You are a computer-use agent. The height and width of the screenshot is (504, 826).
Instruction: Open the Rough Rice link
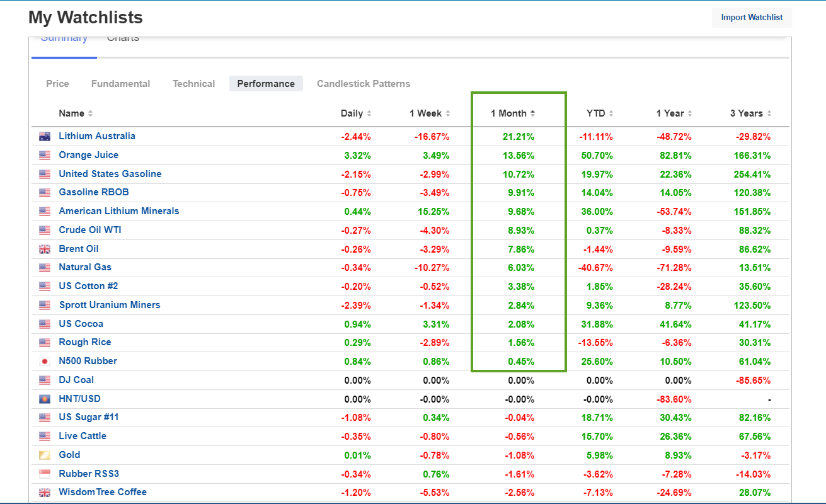pos(85,342)
